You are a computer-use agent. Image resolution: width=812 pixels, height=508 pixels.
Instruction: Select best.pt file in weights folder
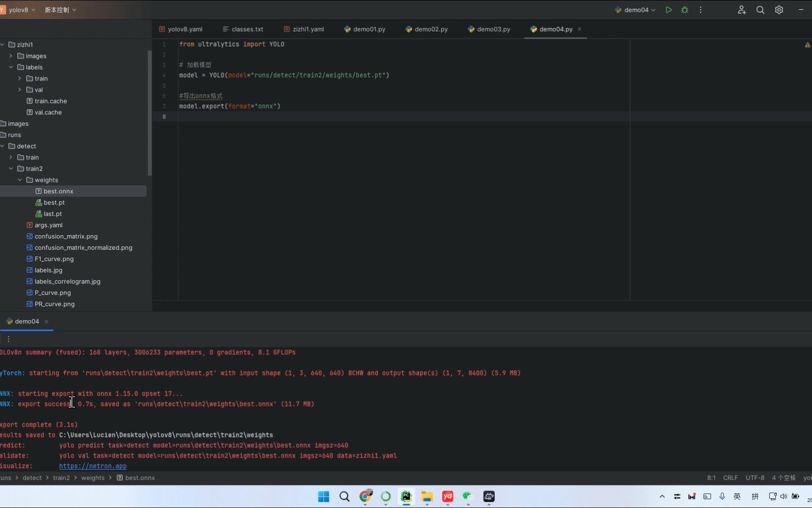point(54,203)
